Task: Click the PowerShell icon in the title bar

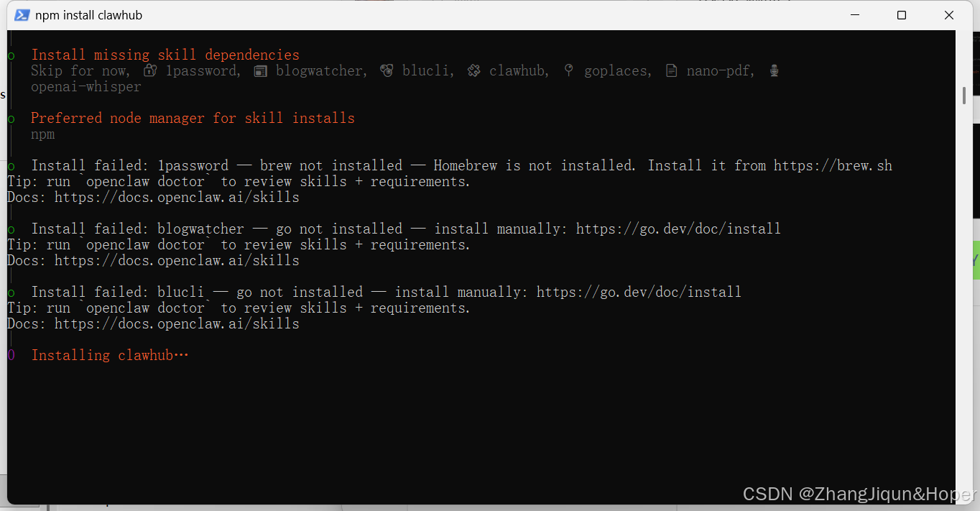Action: pos(22,15)
